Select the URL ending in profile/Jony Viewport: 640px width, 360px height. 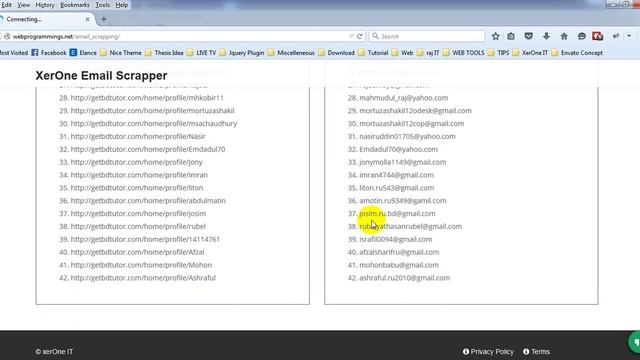(x=137, y=162)
